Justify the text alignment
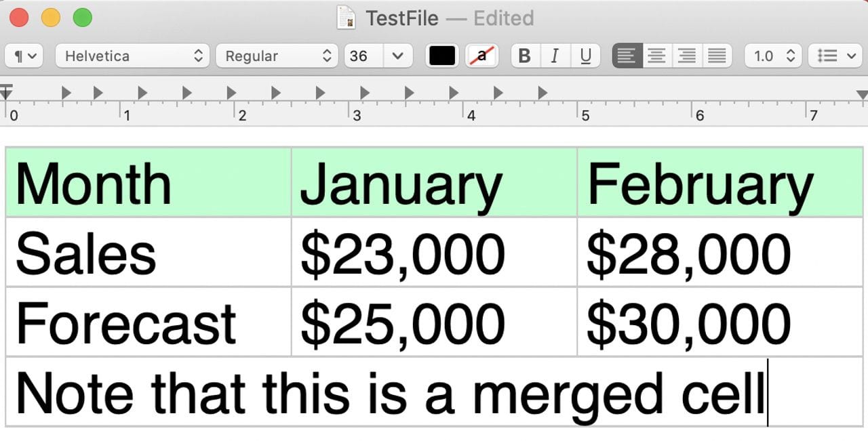The height and width of the screenshot is (441, 868). point(717,56)
